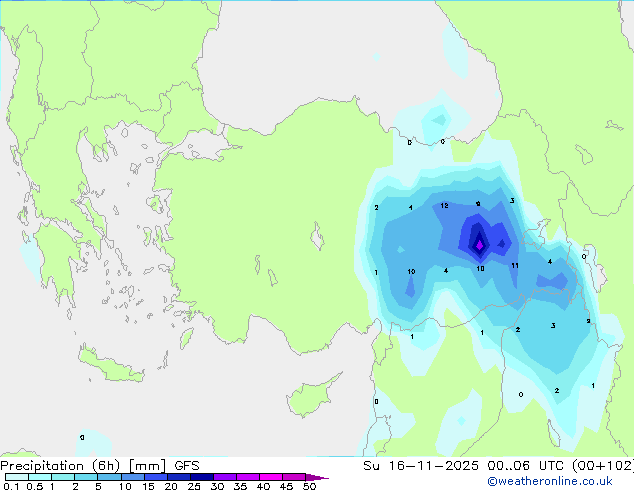Click the 30–35 mm violet legend swatch
The width and height of the screenshot is (634, 490).
pyautogui.click(x=224, y=477)
